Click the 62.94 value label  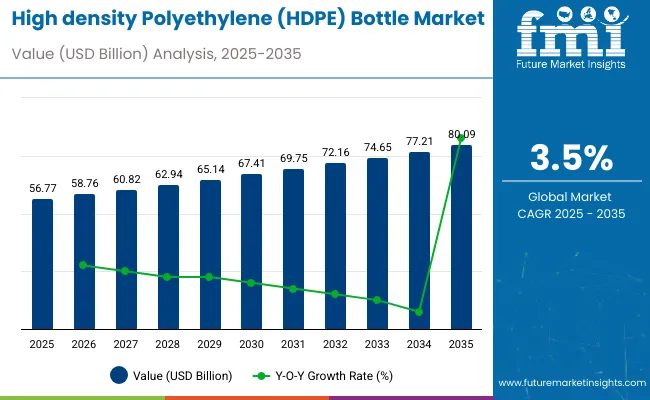pos(169,175)
